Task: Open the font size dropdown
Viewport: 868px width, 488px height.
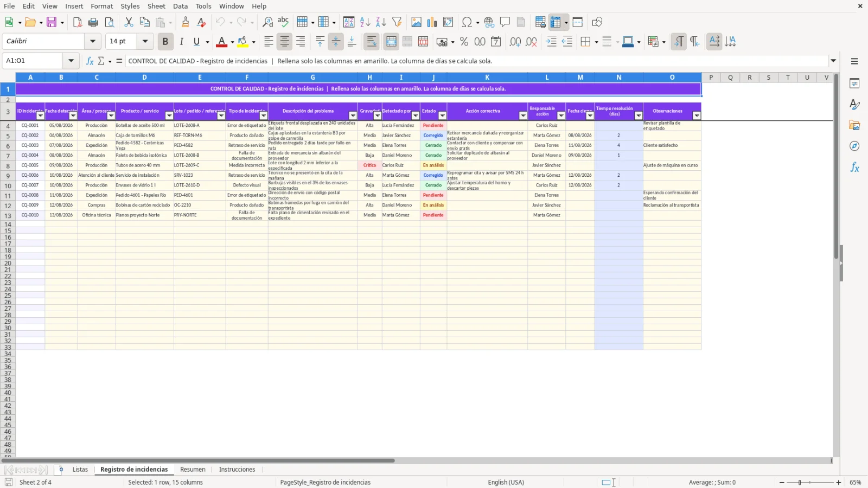Action: (x=145, y=41)
